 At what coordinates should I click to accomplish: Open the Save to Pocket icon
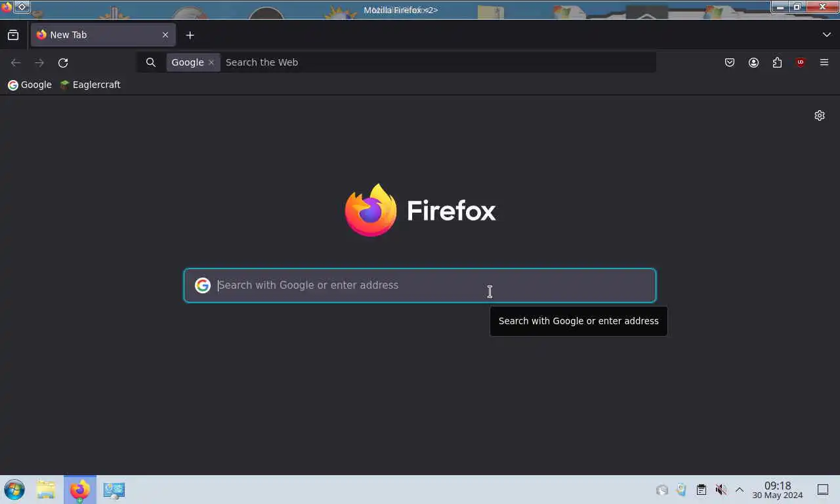(730, 62)
